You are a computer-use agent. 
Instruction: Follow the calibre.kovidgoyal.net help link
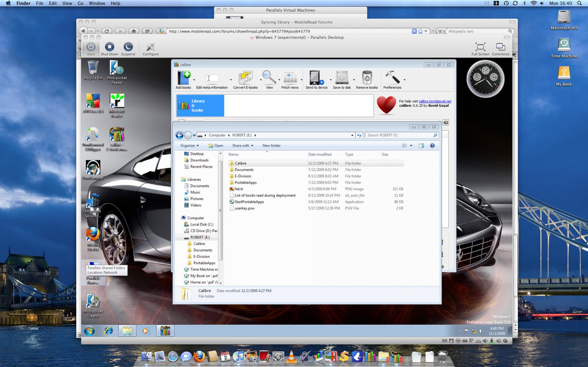[434, 101]
